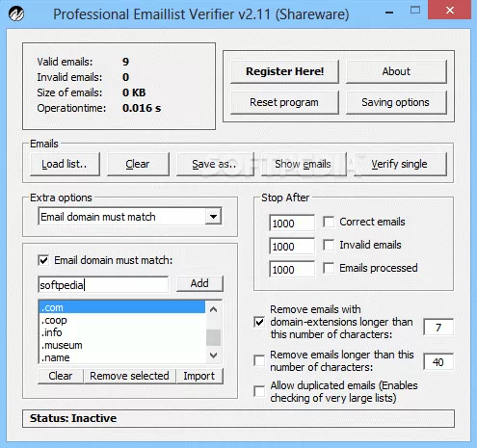This screenshot has height=448, width=477.
Task: Enable Stop After Emails processed checkbox
Action: click(x=329, y=268)
